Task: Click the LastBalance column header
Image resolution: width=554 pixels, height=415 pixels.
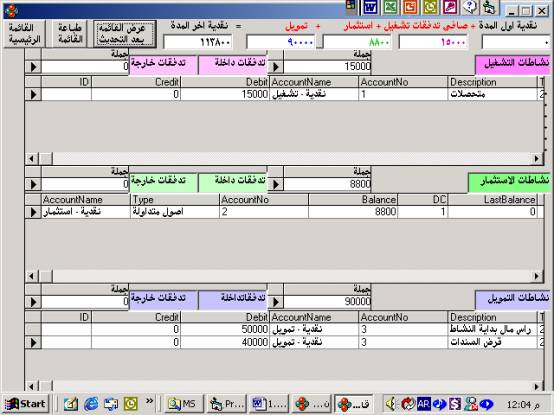Action: click(492, 200)
